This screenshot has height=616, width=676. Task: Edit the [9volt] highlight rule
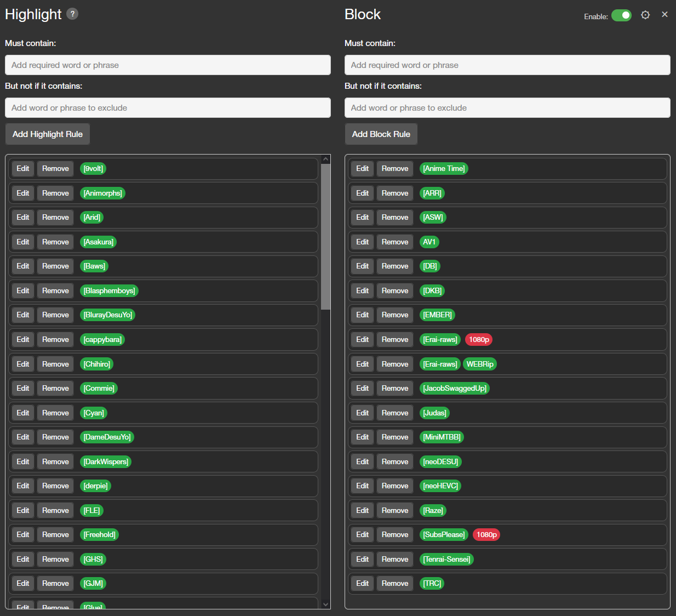click(23, 168)
